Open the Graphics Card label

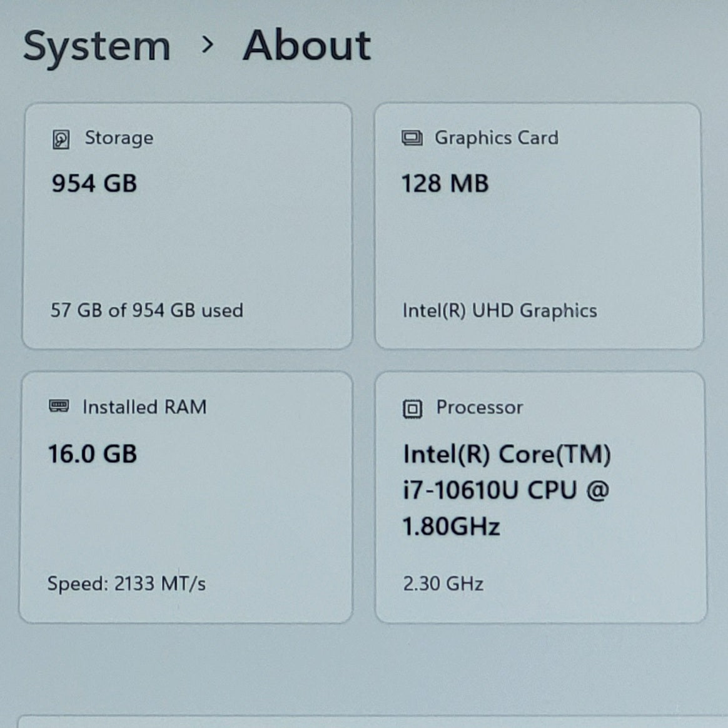[x=497, y=138]
